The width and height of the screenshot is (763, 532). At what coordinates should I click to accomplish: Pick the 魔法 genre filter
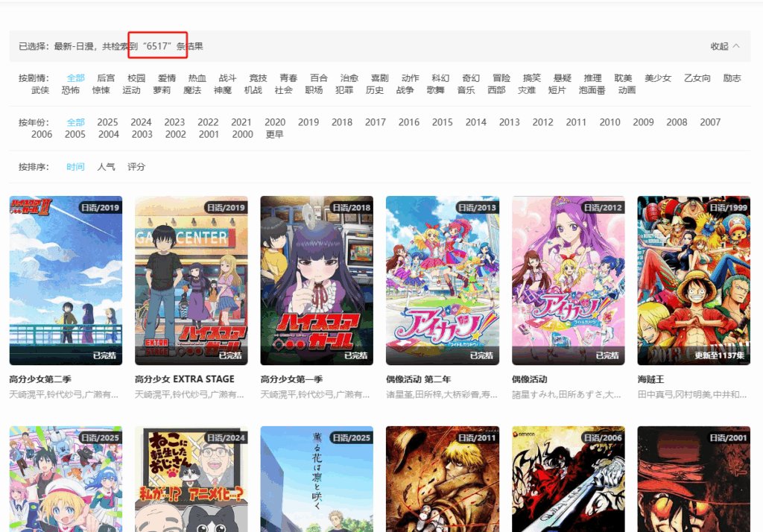click(x=192, y=90)
